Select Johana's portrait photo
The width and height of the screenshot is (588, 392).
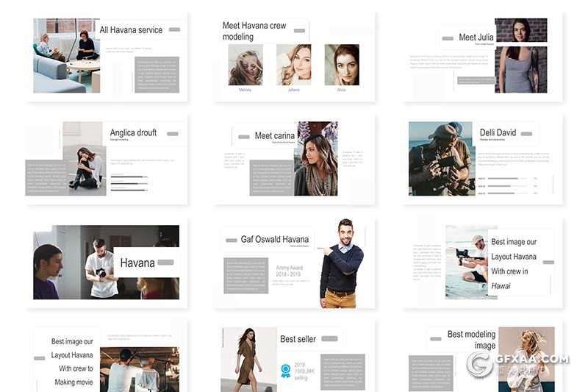point(293,65)
